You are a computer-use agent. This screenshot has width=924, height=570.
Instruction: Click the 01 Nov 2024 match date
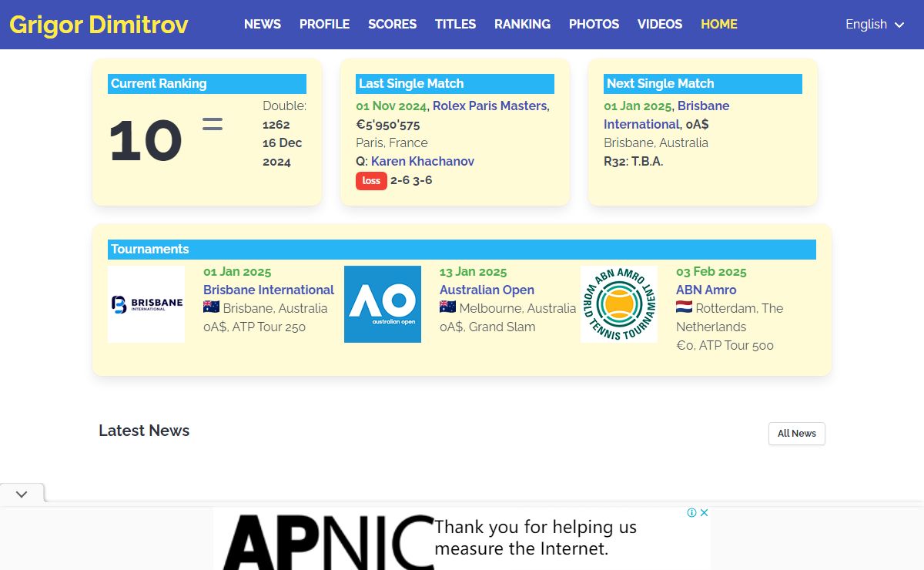pyautogui.click(x=391, y=106)
